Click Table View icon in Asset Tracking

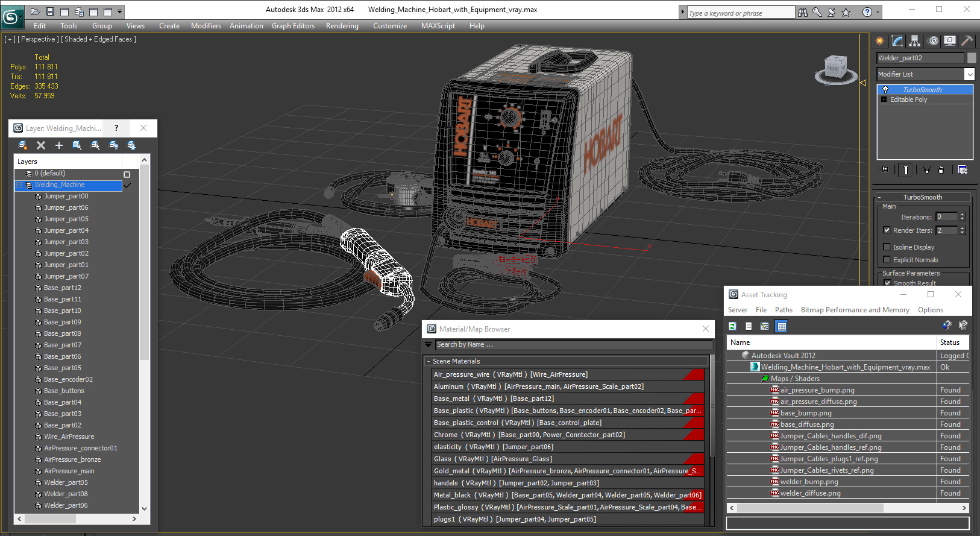click(782, 326)
